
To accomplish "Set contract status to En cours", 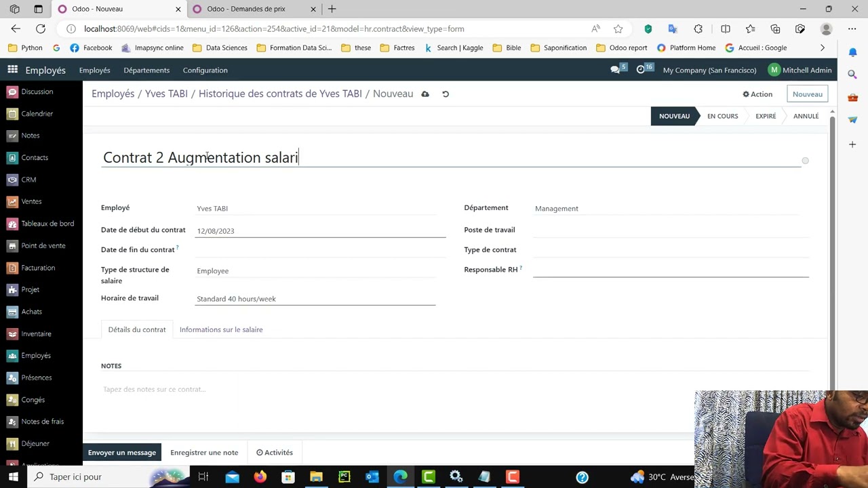I will 722,116.
